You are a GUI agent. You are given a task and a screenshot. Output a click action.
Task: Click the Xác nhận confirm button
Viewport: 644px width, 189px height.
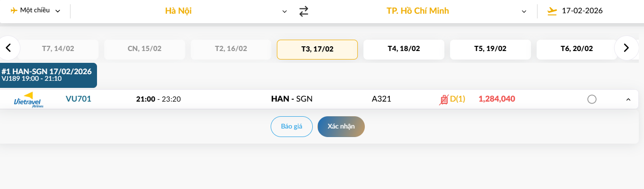tap(341, 127)
